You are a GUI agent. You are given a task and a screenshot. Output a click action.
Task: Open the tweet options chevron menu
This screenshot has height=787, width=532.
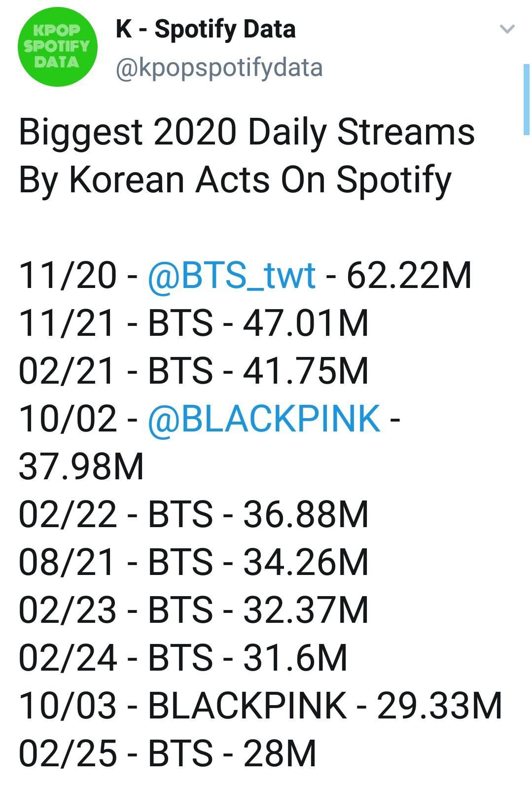click(x=507, y=29)
